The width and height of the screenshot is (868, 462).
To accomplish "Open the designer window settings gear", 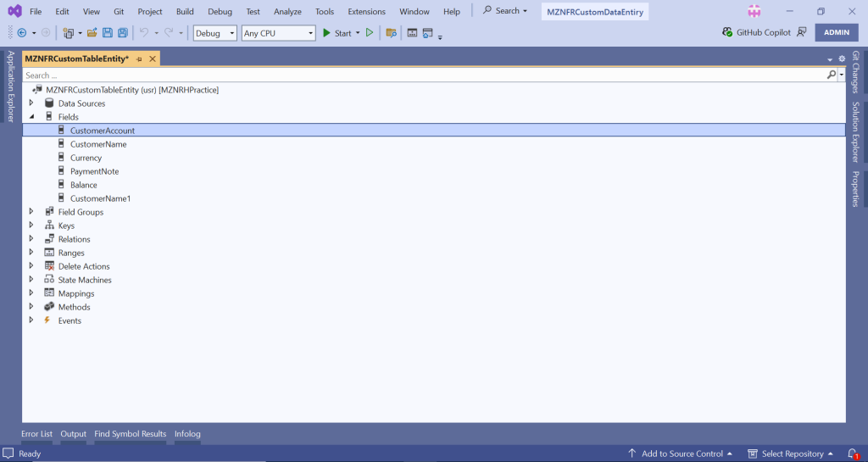I will 842,58.
